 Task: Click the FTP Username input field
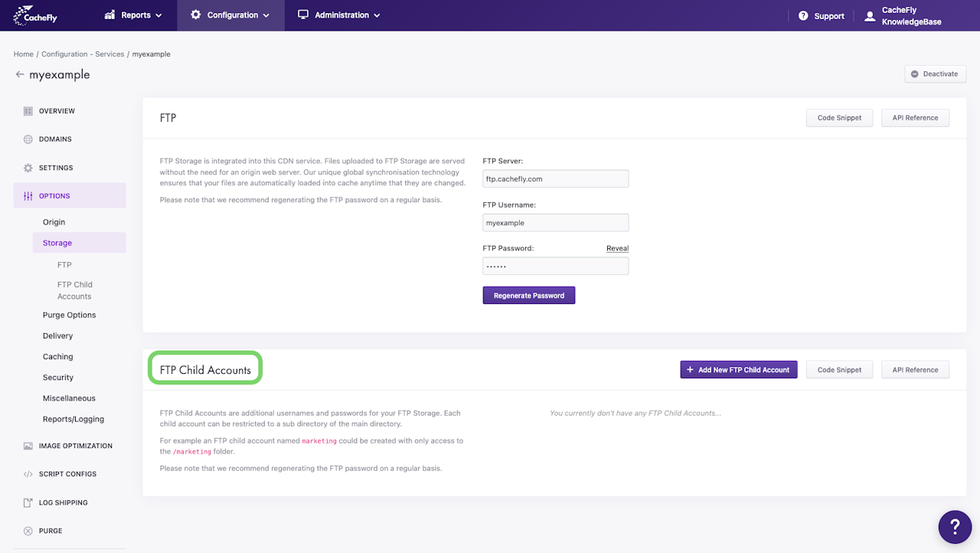pyautogui.click(x=555, y=223)
